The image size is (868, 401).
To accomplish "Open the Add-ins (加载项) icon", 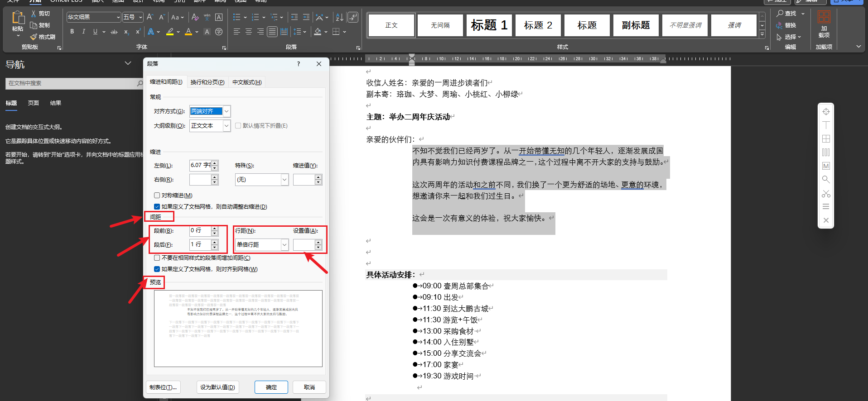I will click(824, 17).
